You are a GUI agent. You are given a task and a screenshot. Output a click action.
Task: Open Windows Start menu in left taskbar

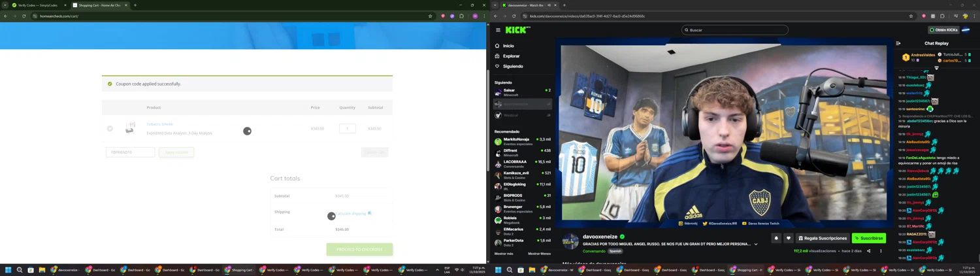[x=8, y=269]
